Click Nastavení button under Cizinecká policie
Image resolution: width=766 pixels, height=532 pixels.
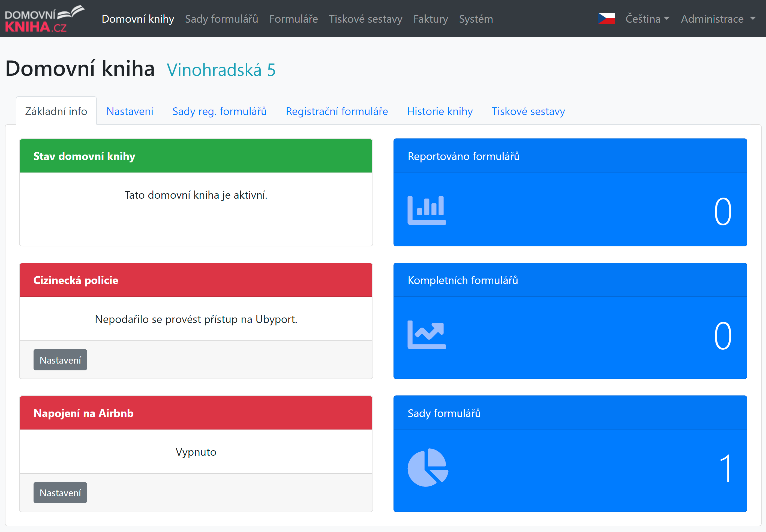[60, 360]
